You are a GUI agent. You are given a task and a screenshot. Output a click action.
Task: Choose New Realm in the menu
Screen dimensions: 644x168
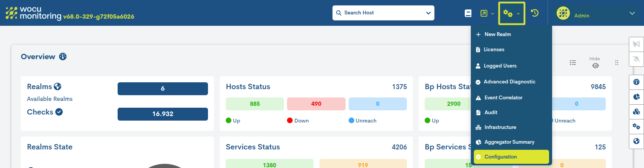point(497,34)
